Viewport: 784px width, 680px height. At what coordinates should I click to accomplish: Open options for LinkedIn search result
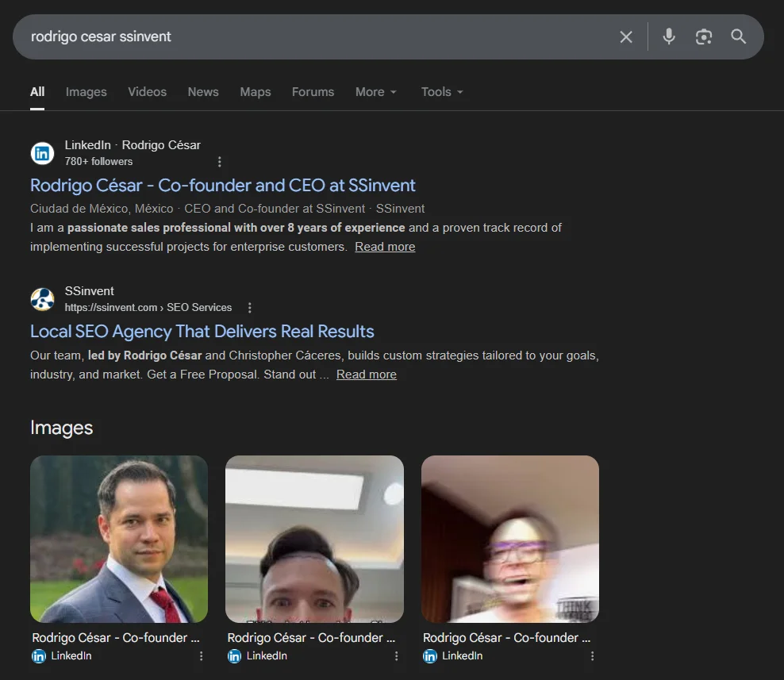(220, 162)
